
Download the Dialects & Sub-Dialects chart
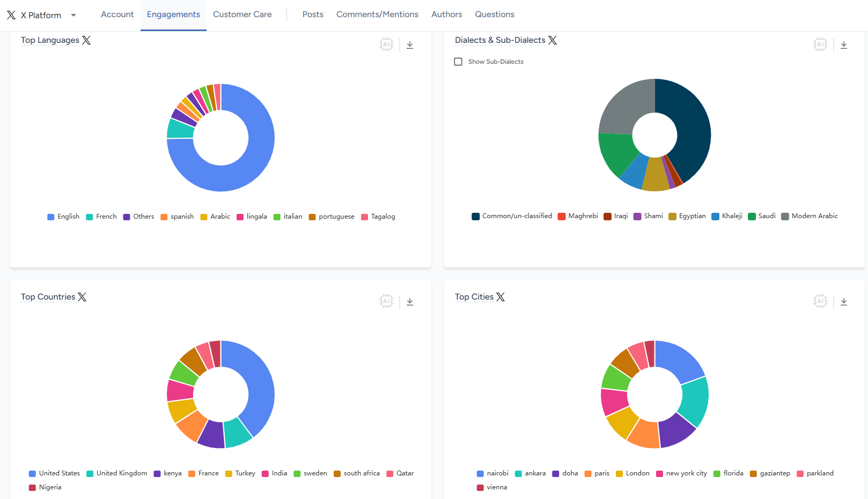click(844, 45)
